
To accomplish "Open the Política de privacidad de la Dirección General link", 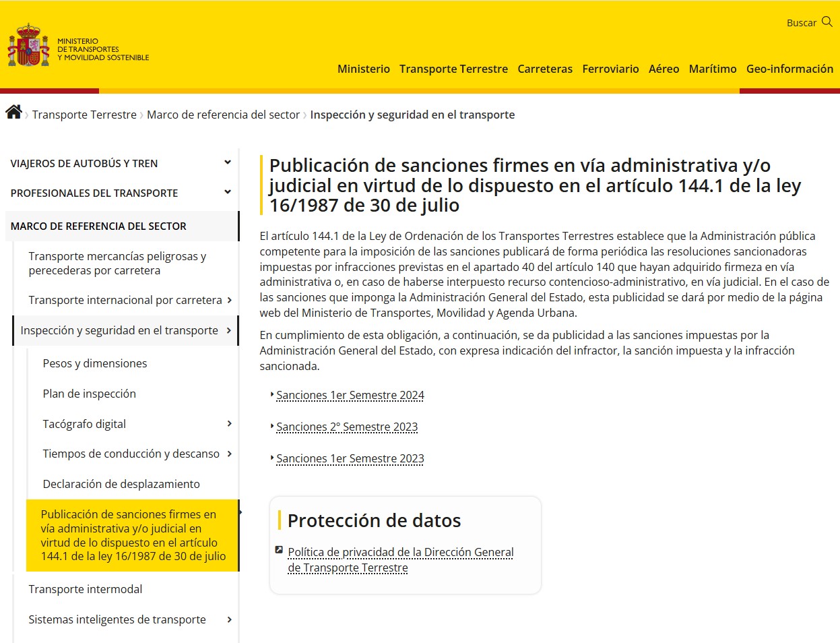I will pyautogui.click(x=401, y=560).
